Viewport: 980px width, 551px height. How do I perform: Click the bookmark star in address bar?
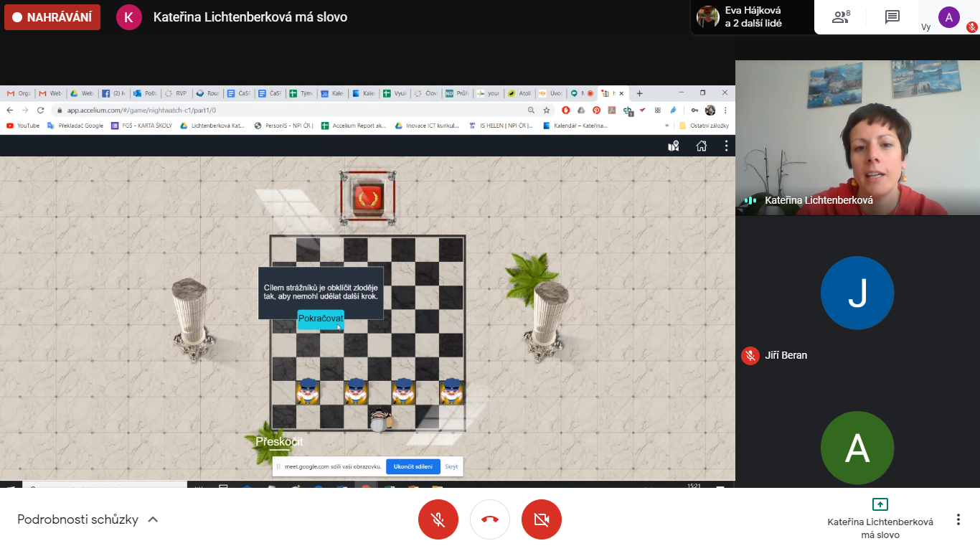click(547, 110)
